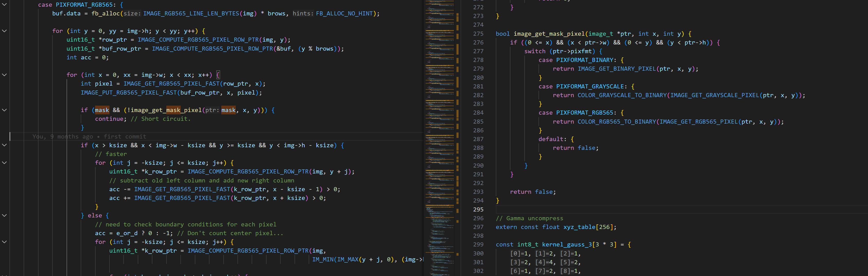Viewport: 868px width, 276px height.
Task: Fold the 'for (int x = 0' loop
Action: (x=4, y=75)
